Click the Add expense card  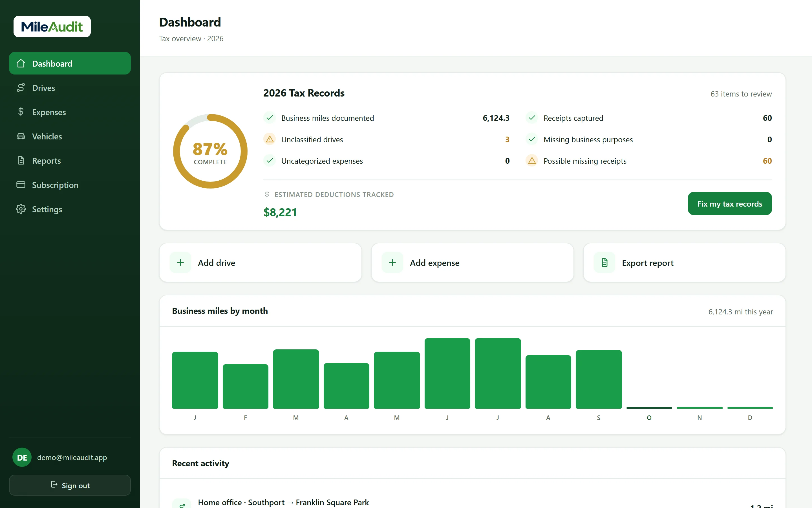[473, 262]
